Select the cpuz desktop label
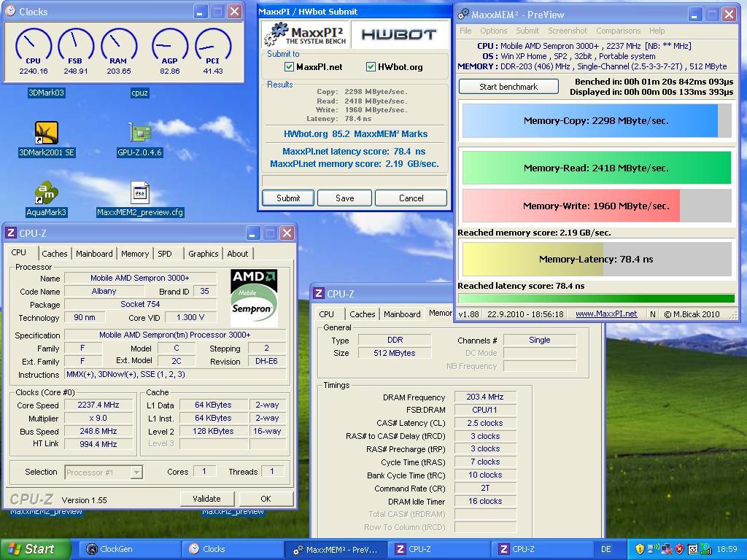The width and height of the screenshot is (747, 560). click(x=139, y=93)
